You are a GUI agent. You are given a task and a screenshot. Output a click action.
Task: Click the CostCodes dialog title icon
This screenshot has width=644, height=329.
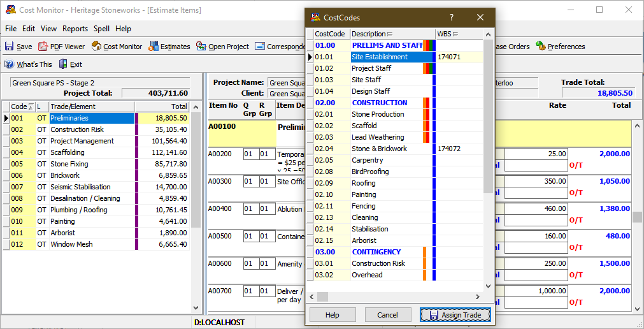click(315, 17)
